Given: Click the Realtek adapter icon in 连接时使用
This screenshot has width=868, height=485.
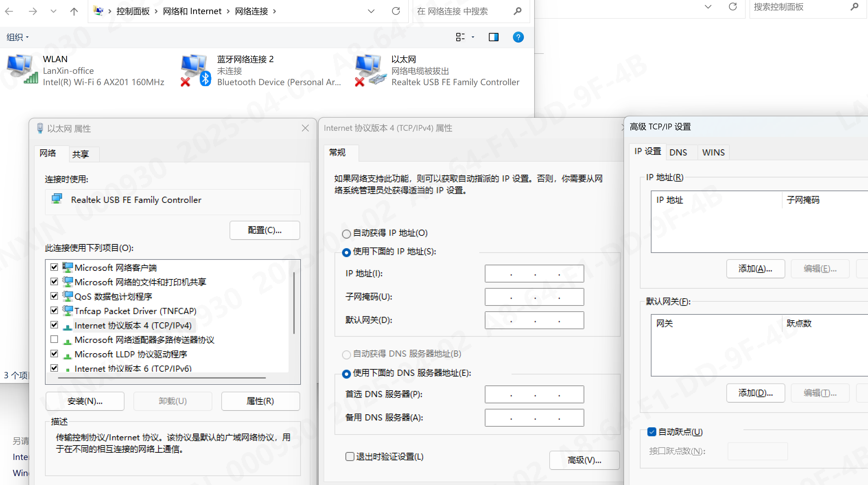Looking at the screenshot, I should coord(57,199).
